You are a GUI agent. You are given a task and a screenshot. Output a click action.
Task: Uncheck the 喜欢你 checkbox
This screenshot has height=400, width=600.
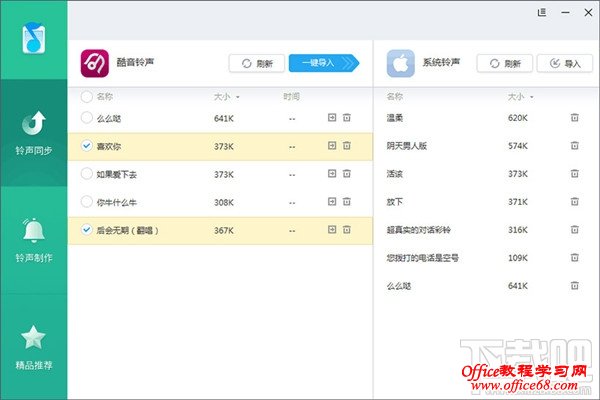(86, 146)
